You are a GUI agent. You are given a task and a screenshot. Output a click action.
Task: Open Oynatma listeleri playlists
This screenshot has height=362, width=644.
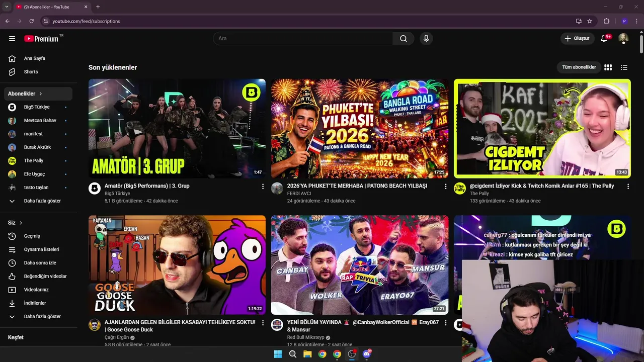click(38, 249)
